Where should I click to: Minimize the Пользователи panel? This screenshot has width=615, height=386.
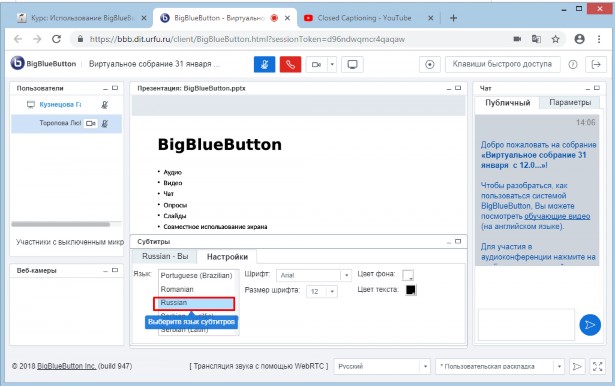coord(105,89)
